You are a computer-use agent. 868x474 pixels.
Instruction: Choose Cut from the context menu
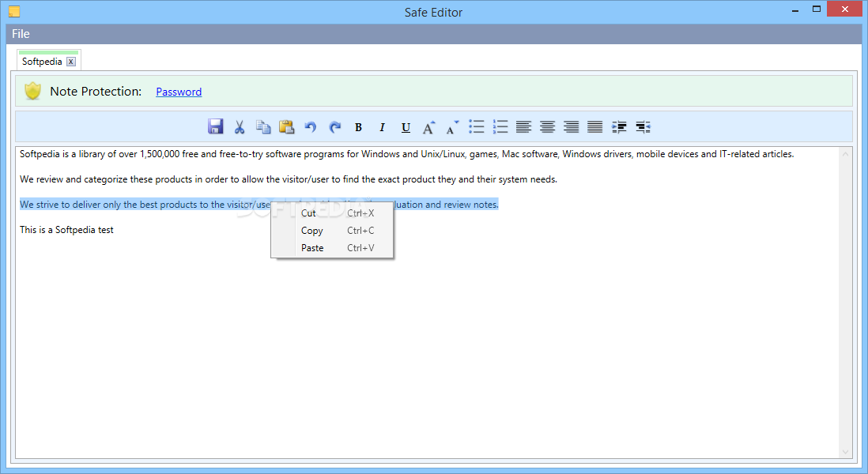(x=332, y=213)
